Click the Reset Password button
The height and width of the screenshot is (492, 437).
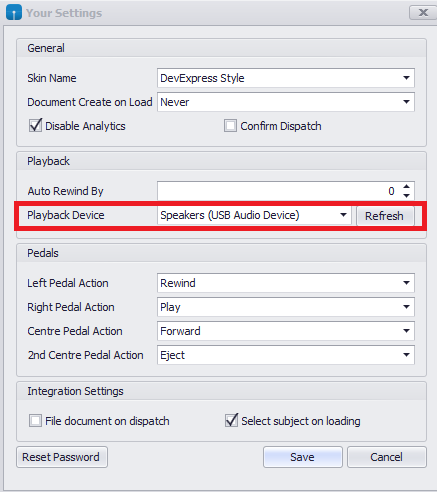[x=62, y=457]
